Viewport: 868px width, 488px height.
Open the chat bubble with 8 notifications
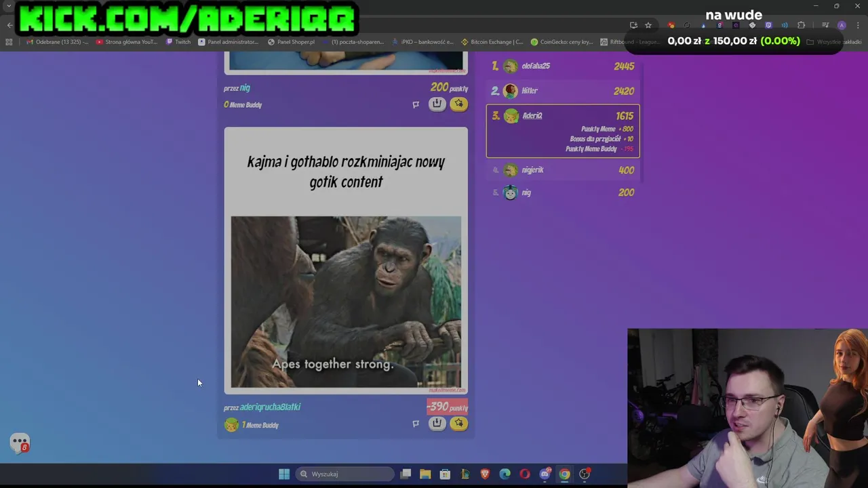pos(20,443)
